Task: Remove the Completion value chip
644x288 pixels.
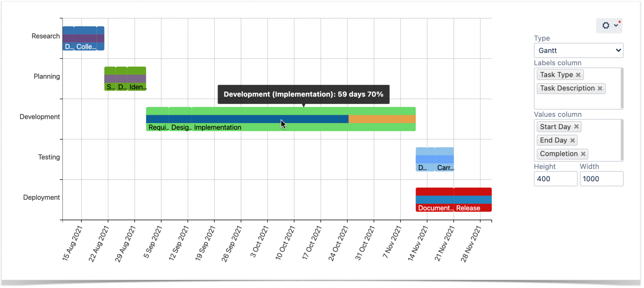Action: (x=583, y=154)
